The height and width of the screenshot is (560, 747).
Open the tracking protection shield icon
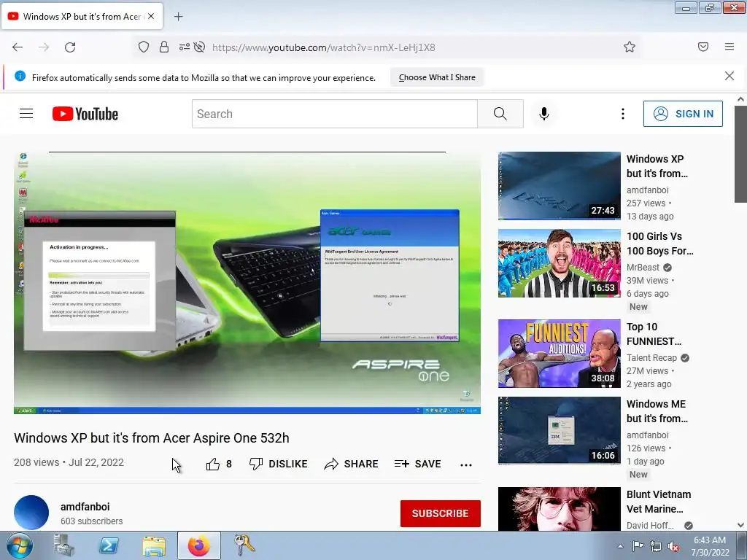pyautogui.click(x=144, y=47)
